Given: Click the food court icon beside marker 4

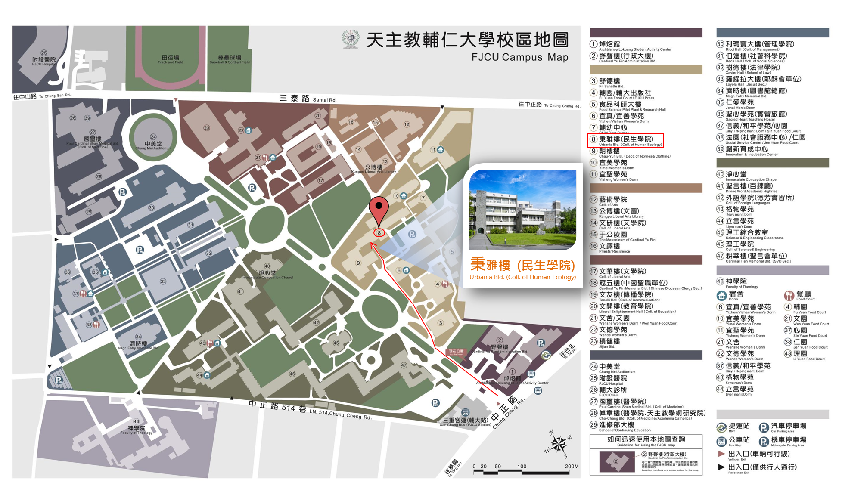Looking at the screenshot, I should [445, 284].
